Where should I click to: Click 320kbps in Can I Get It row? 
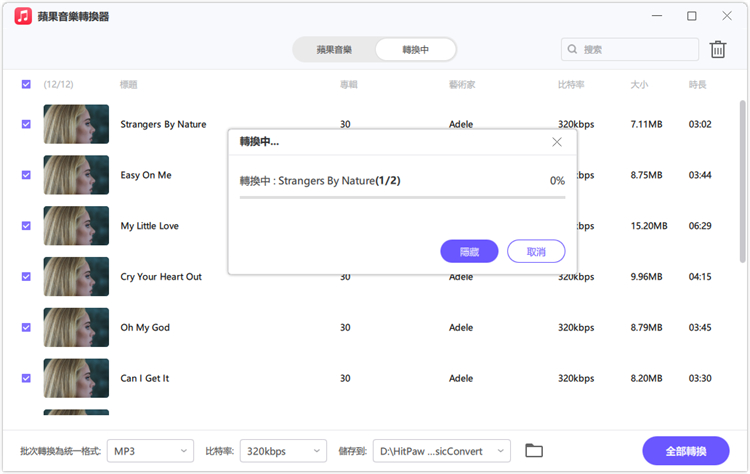coord(576,378)
